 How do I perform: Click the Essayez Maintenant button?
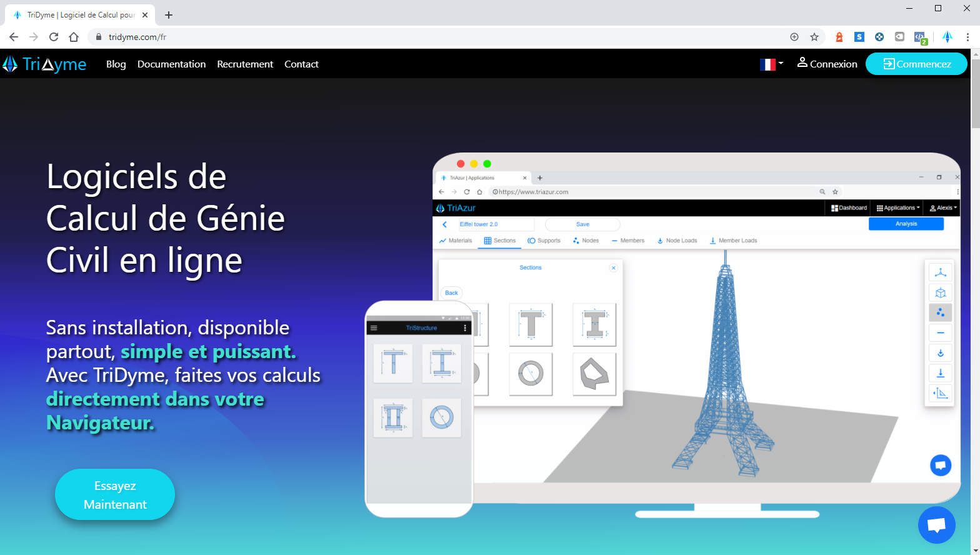115,494
